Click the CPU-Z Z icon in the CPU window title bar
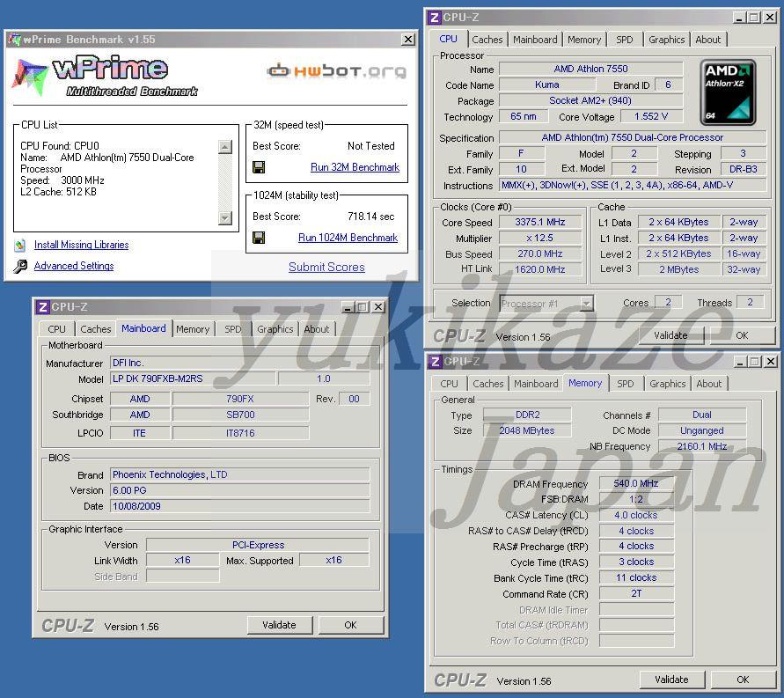Viewport: 784px width, 698px height. pyautogui.click(x=434, y=18)
